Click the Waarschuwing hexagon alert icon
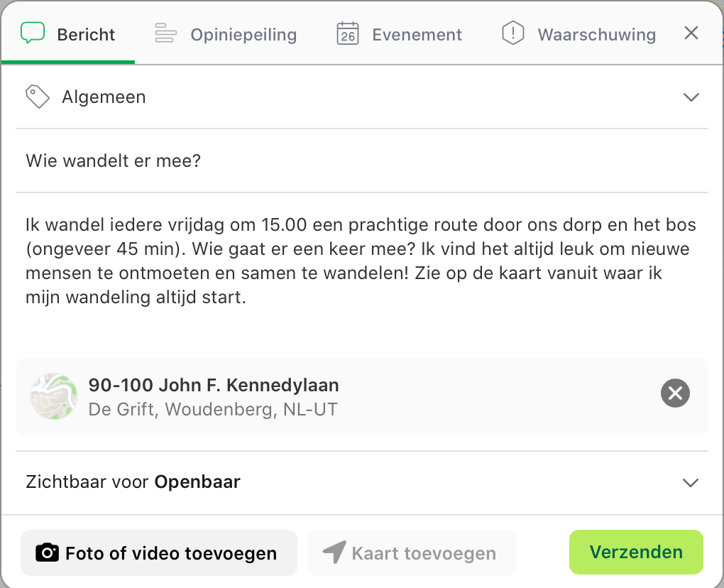Screen dimensions: 724x588 click(512, 33)
